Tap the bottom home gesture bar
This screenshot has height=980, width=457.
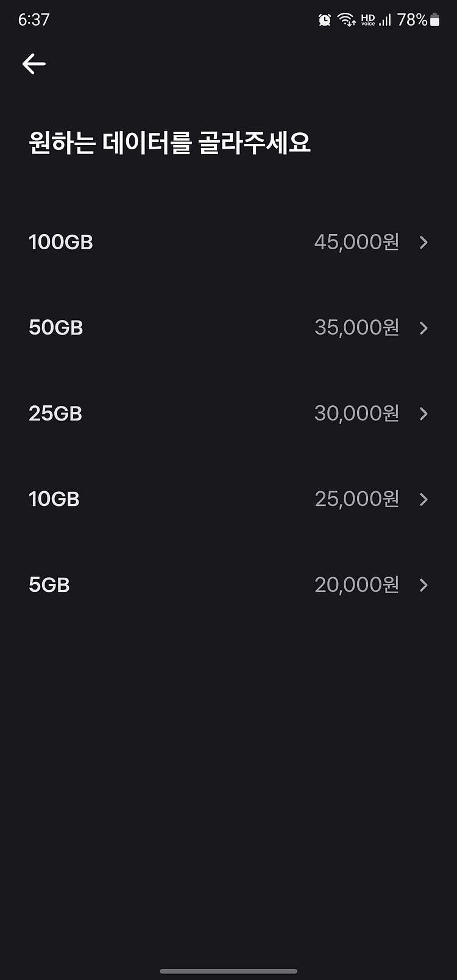pos(228,971)
